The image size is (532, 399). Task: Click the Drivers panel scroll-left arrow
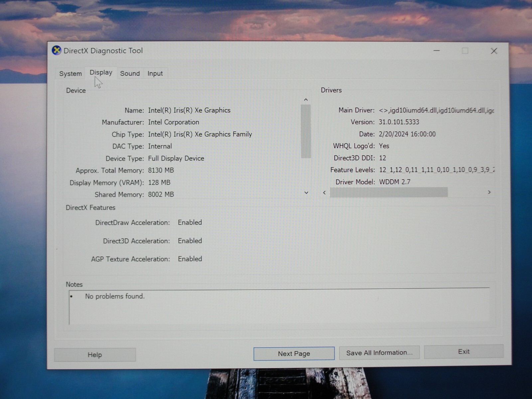click(x=325, y=193)
